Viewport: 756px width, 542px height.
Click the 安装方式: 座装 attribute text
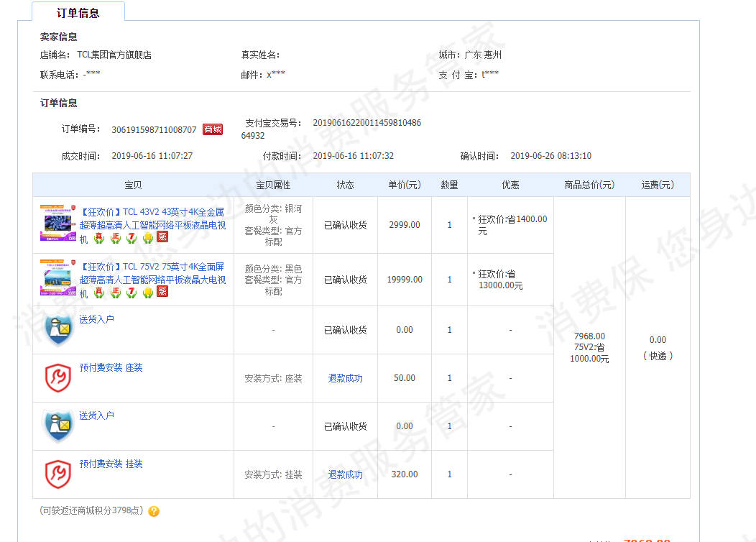[273, 379]
